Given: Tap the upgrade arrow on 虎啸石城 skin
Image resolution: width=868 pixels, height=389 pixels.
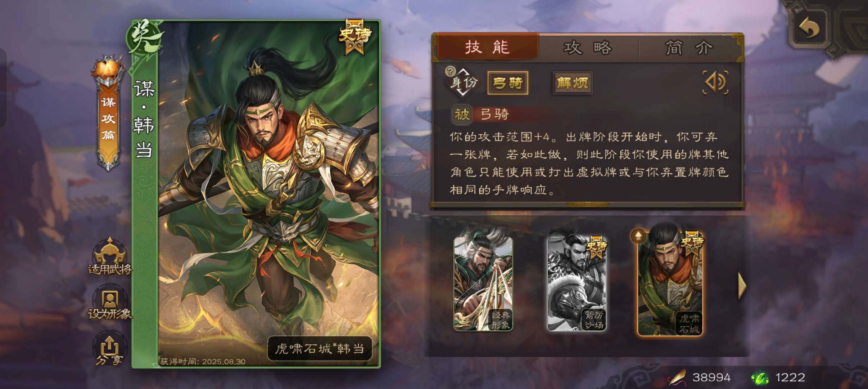Looking at the screenshot, I should coord(638,236).
